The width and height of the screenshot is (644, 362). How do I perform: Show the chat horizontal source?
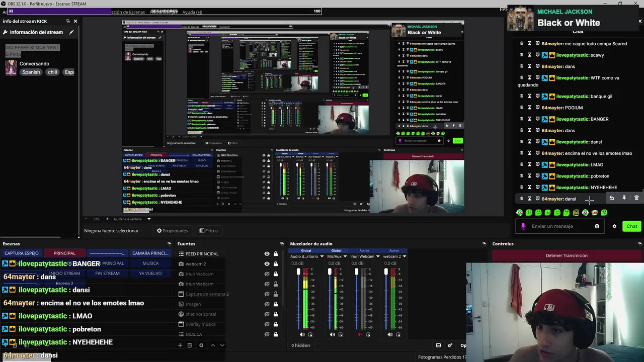point(267,314)
